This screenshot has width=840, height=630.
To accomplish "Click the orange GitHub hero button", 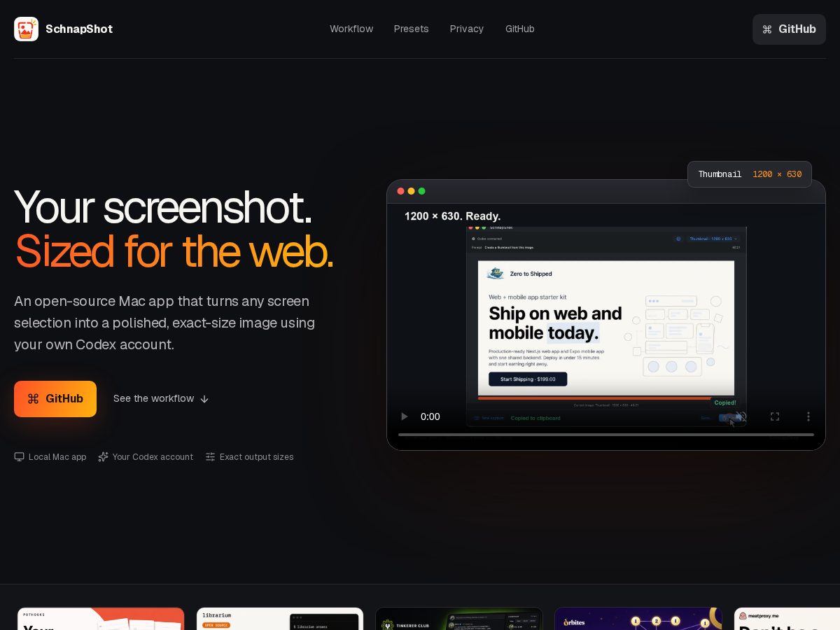I will click(x=55, y=399).
